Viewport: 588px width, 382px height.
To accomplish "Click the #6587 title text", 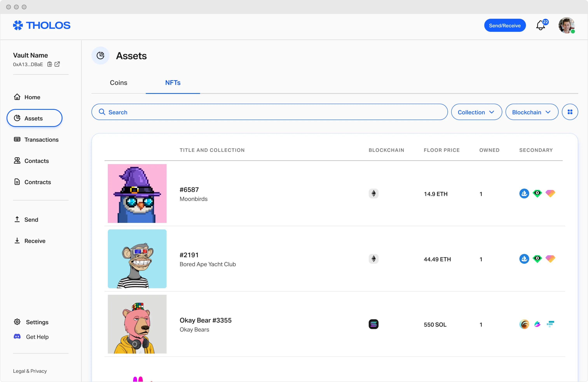I will (189, 189).
